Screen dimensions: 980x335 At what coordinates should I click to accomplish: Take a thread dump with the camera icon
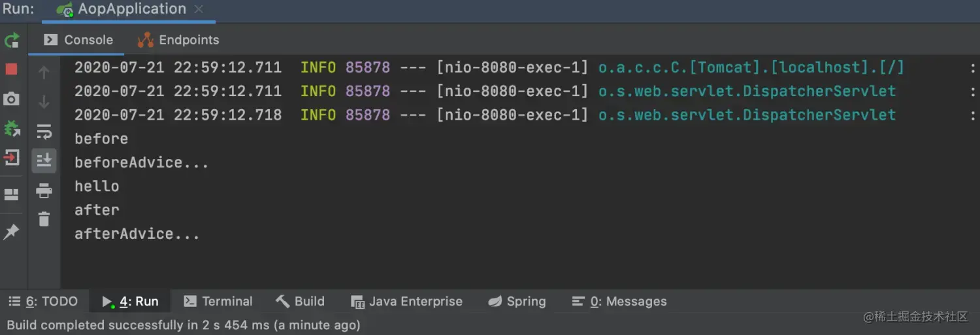tap(11, 99)
